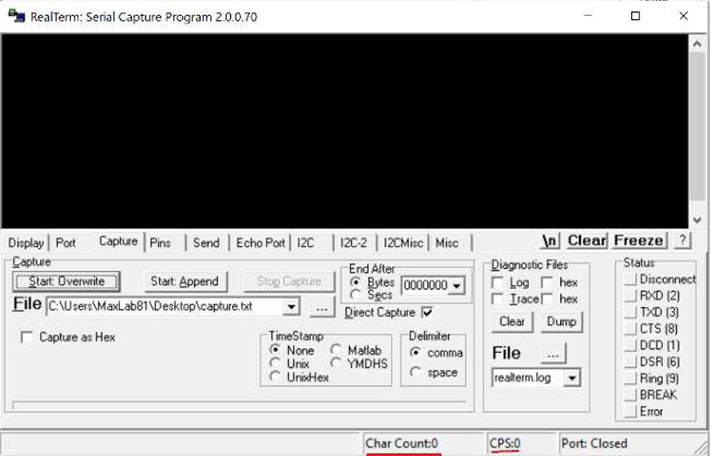
Task: Click the terminal scrollbar down arrow
Action: tap(697, 221)
